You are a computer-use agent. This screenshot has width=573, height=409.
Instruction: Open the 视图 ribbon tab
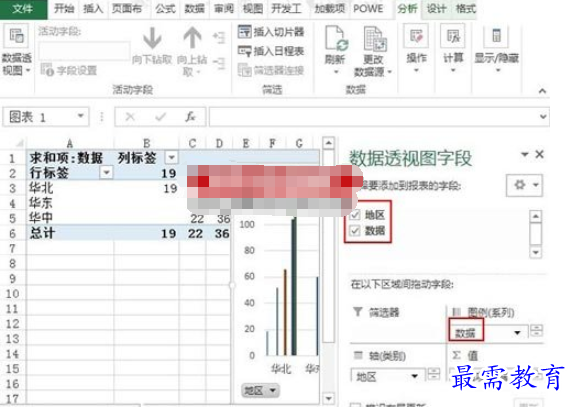click(253, 8)
